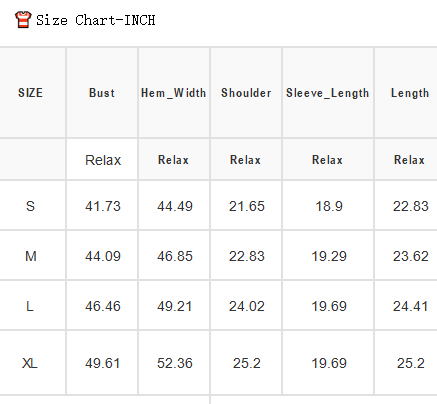This screenshot has height=404, width=437.
Task: Click the M size row label
Action: click(31, 256)
